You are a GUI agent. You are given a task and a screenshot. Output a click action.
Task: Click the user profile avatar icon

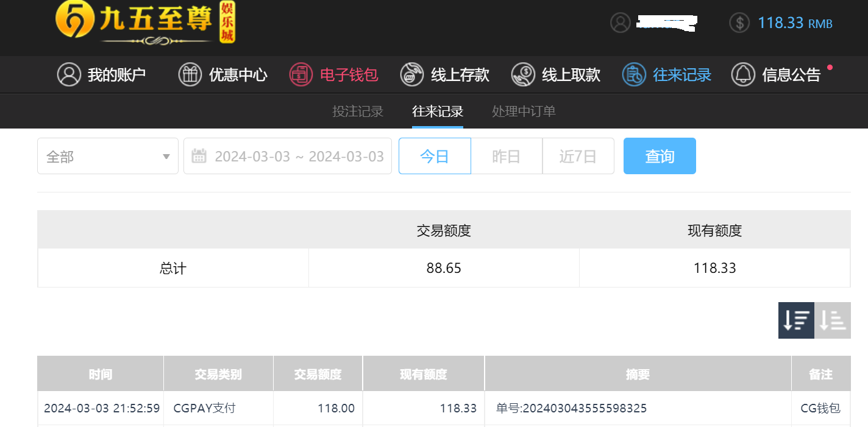pyautogui.click(x=620, y=23)
